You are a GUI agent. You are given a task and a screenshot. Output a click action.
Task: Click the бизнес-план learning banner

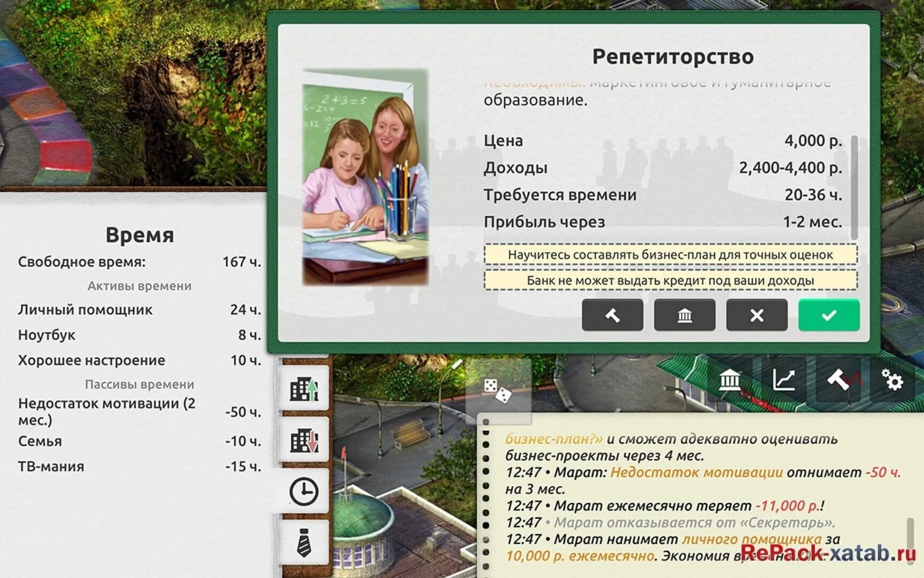669,255
